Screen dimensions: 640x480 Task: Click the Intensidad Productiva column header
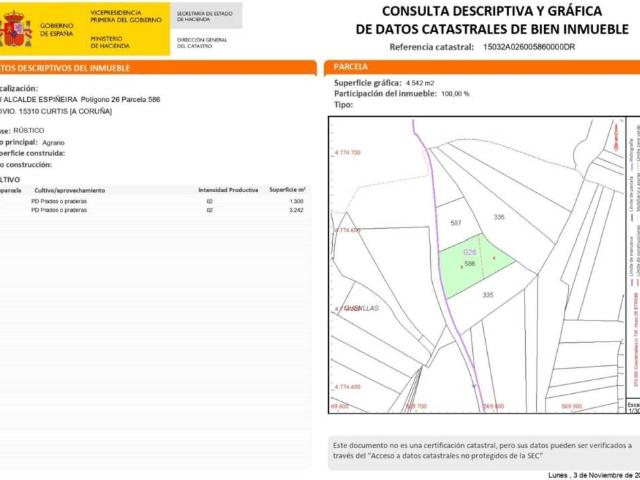point(228,190)
